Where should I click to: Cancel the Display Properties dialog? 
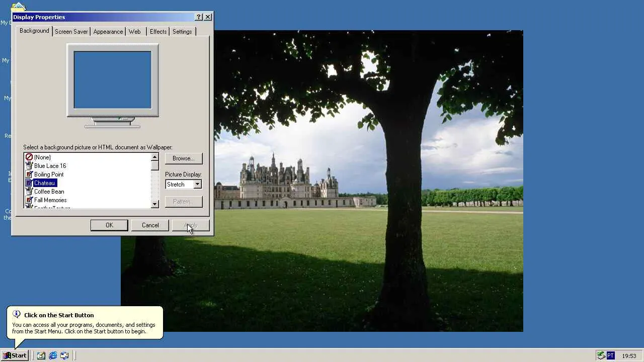[150, 225]
